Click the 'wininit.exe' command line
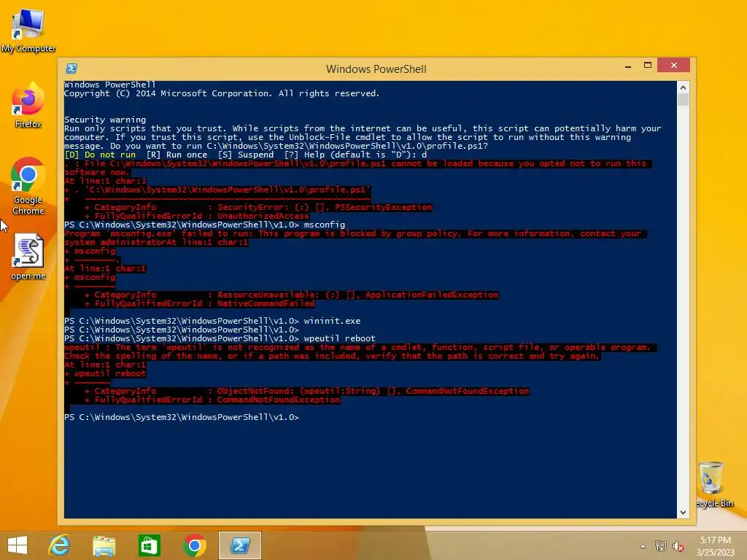Image resolution: width=747 pixels, height=560 pixels. [212, 321]
